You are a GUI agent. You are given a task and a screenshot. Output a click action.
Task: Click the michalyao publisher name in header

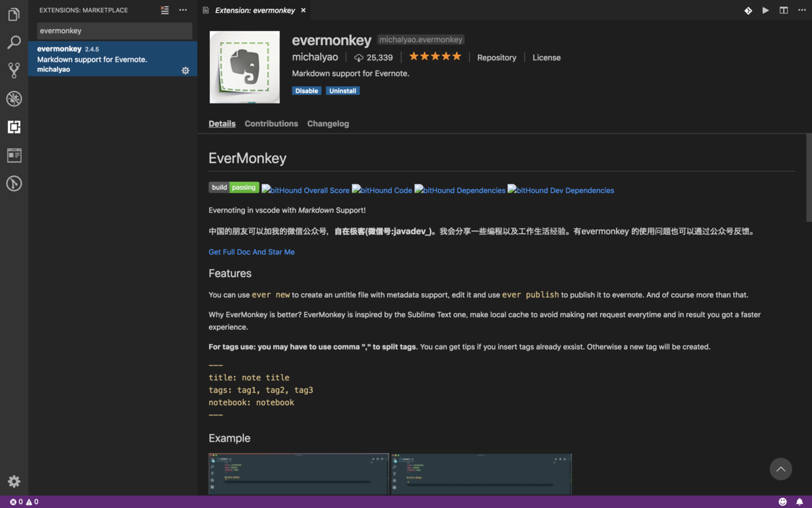coord(315,58)
